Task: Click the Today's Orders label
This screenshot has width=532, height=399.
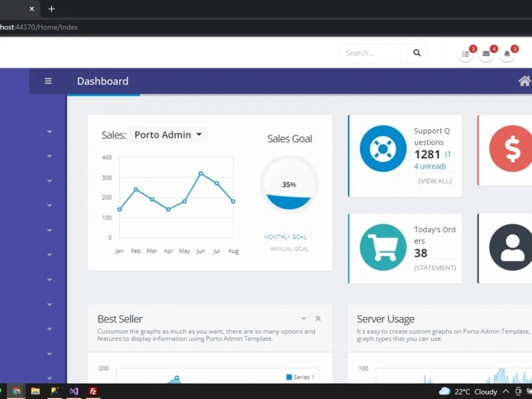Action: (x=435, y=235)
